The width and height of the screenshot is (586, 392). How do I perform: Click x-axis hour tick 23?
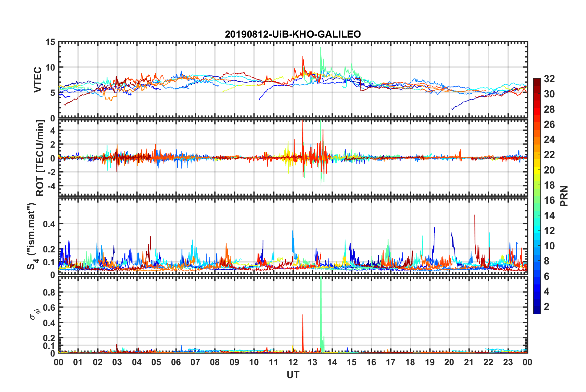pos(508,362)
